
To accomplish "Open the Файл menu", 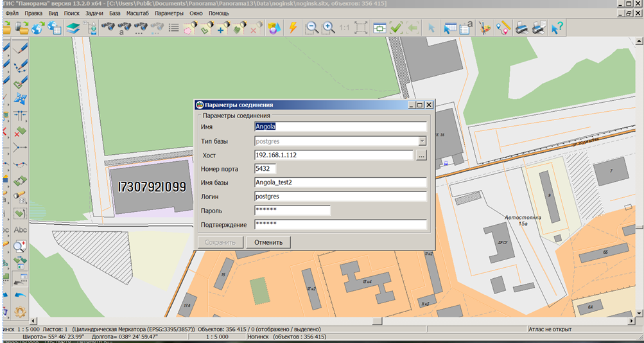I will (12, 13).
